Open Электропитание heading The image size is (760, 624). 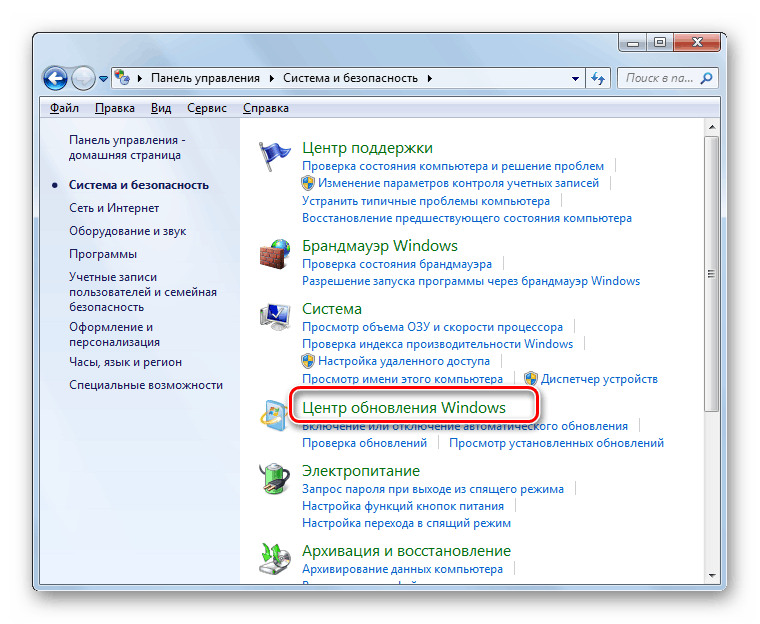coord(361,471)
